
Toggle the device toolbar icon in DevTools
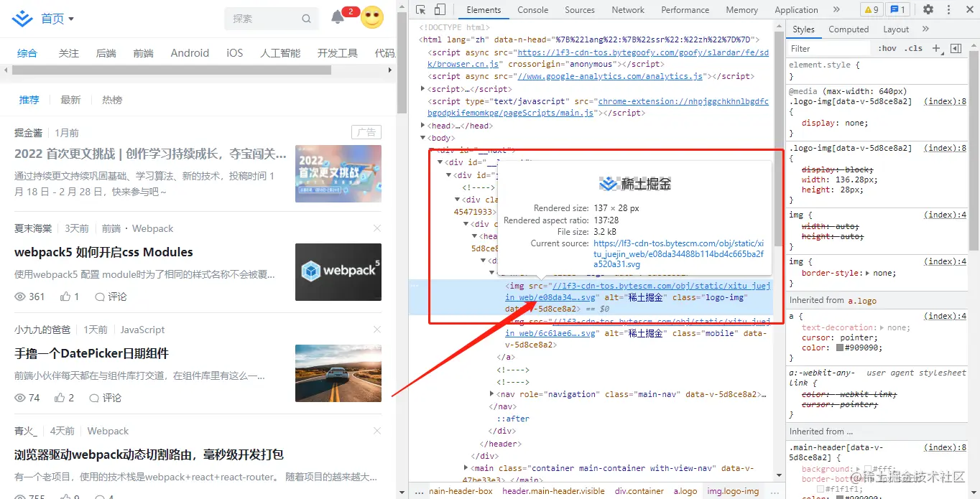[x=440, y=9]
